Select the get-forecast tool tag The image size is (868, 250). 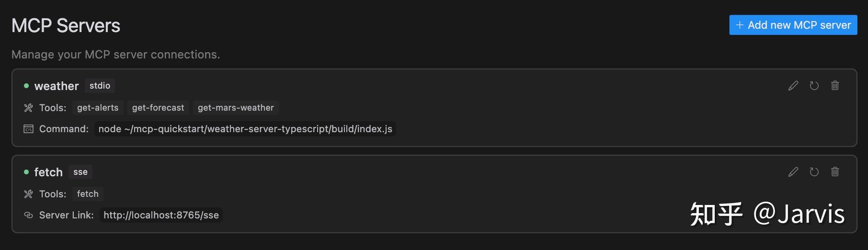click(x=158, y=108)
